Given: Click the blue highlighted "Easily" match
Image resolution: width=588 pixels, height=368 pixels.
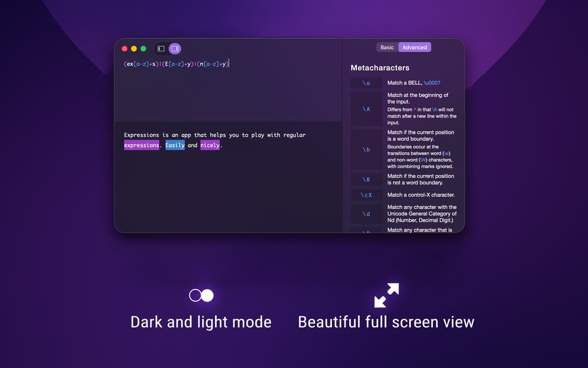Looking at the screenshot, I should 175,145.
